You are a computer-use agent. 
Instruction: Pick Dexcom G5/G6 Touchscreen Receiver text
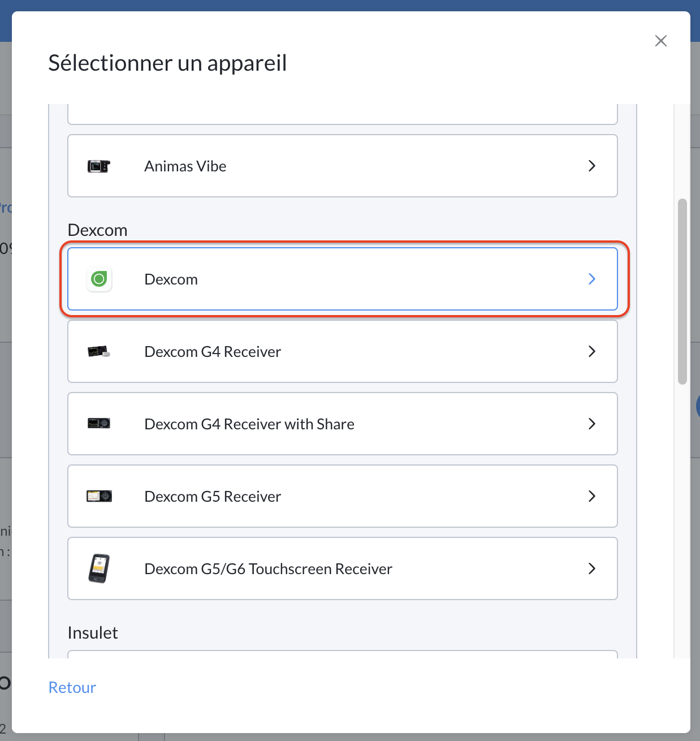click(x=269, y=569)
